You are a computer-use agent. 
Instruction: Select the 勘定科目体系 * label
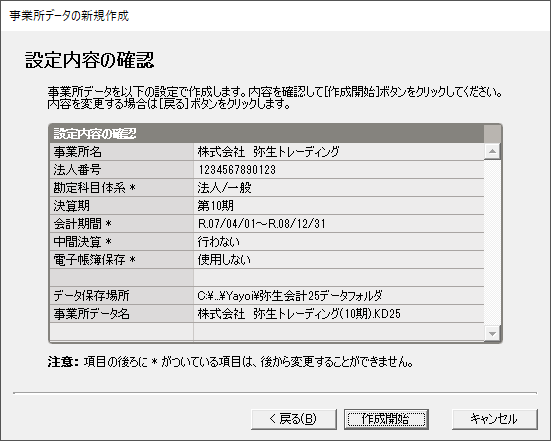click(94, 188)
